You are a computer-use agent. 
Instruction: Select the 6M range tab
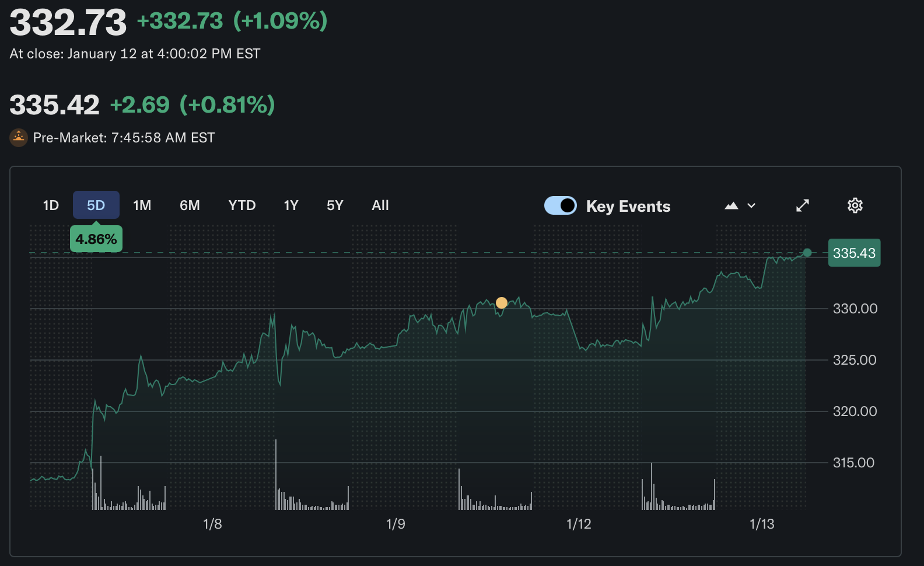click(190, 205)
